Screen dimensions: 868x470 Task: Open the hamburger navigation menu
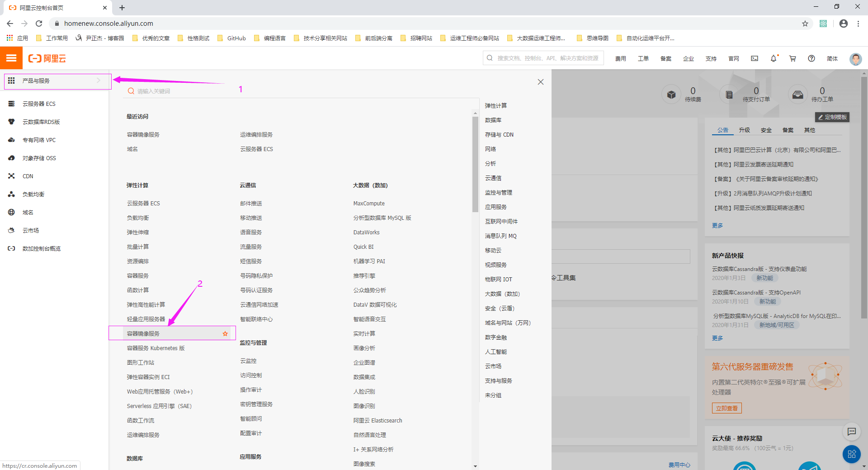[x=11, y=58]
